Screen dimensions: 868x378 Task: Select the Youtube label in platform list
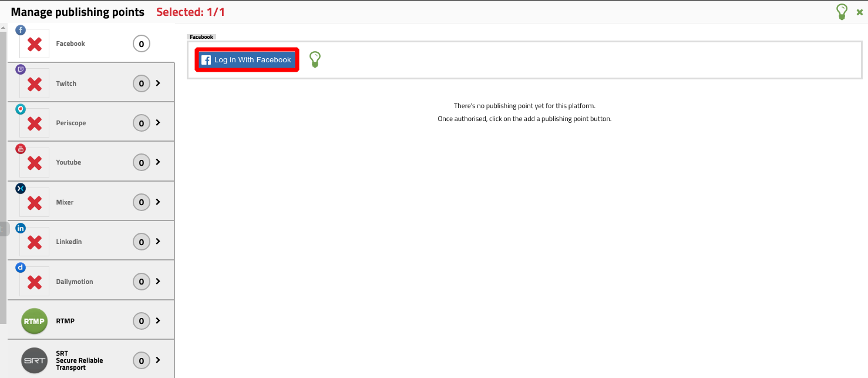(x=69, y=162)
